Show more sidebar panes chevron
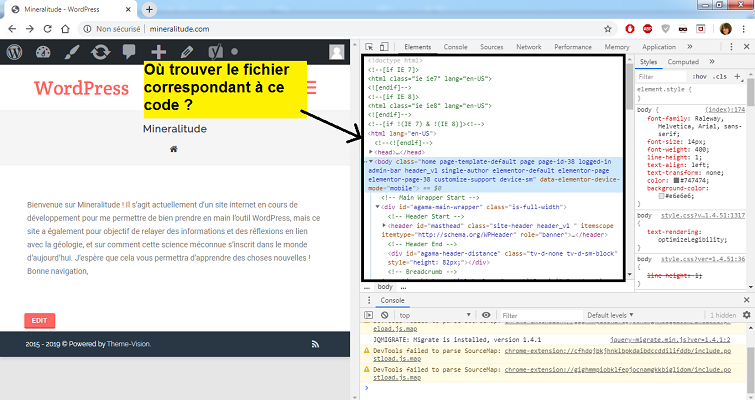The width and height of the screenshot is (755, 400). [x=712, y=62]
